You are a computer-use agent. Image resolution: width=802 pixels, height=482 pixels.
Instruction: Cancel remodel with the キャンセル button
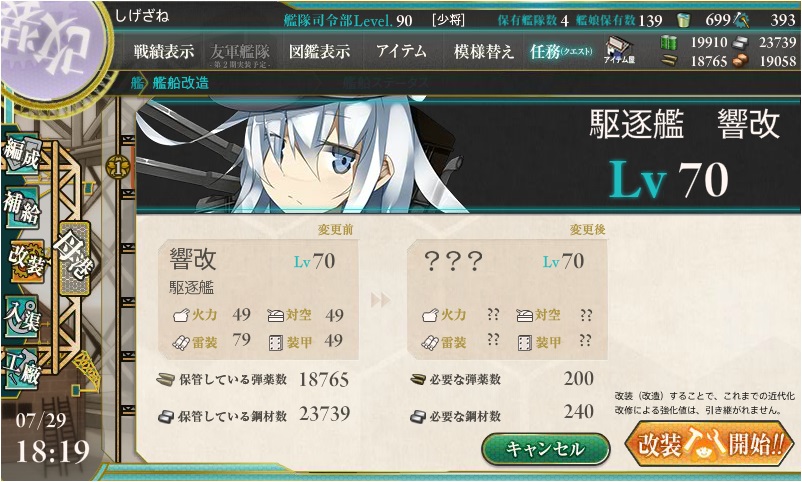coord(546,449)
